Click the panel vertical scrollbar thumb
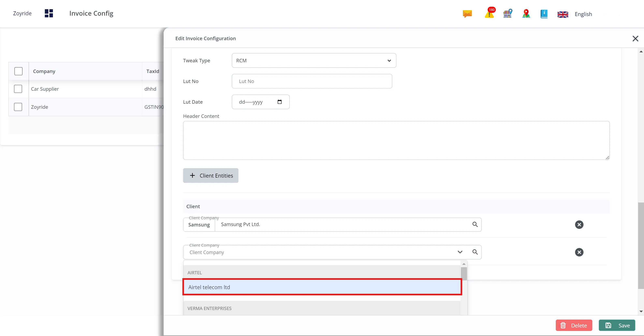Screen dimensions: 644x336 (x=641, y=246)
